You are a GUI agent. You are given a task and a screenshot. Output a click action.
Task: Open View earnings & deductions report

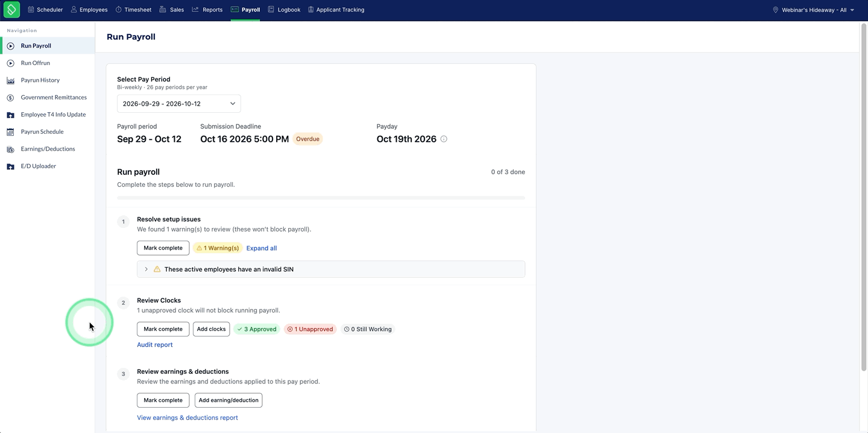point(187,417)
